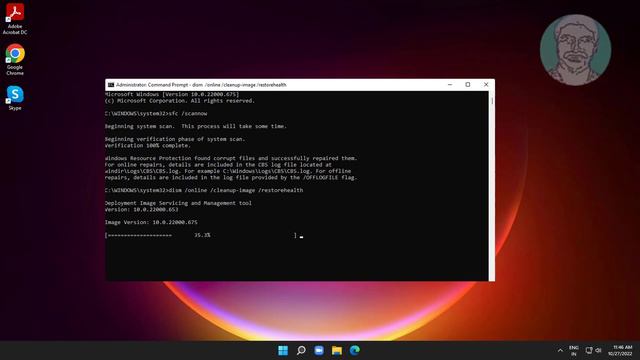Minimize the Command Prompt window
The image size is (640, 360).
click(450, 85)
